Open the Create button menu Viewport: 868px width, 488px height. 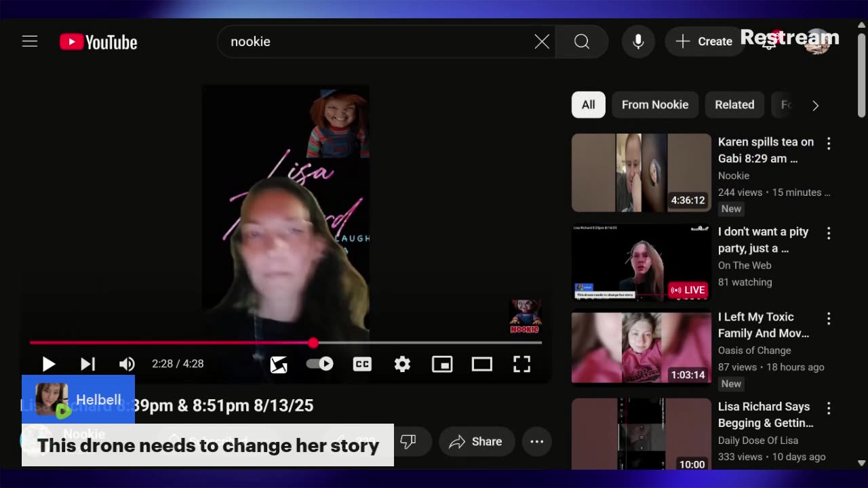point(704,42)
